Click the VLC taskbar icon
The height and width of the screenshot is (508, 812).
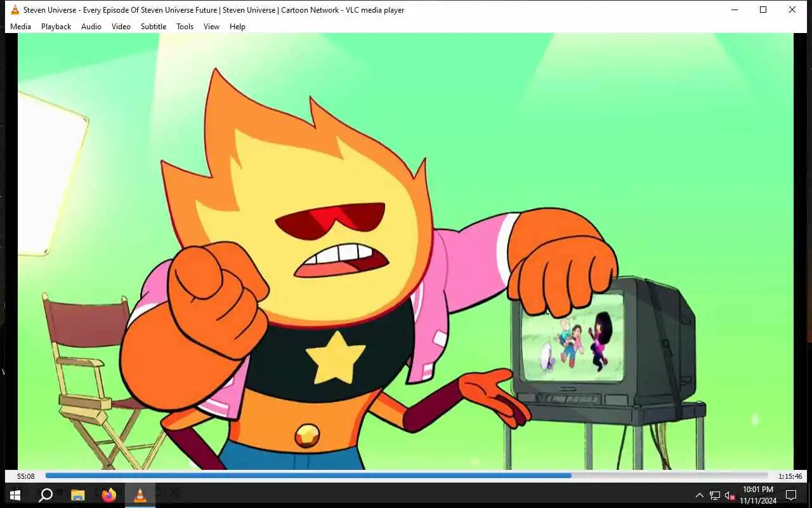click(140, 495)
